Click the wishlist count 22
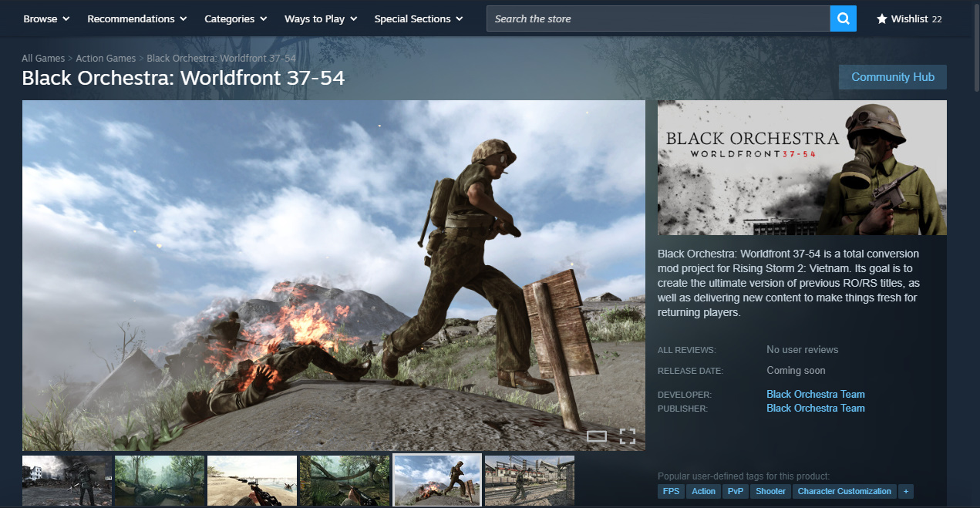 point(937,19)
